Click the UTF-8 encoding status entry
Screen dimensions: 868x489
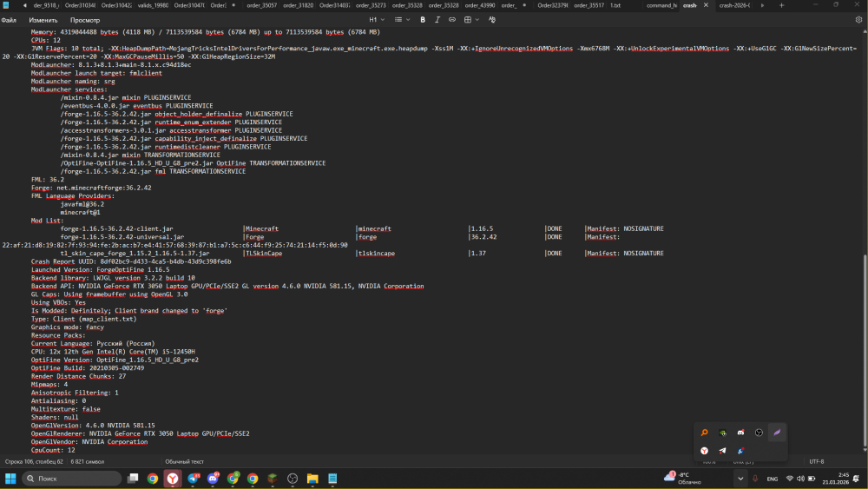tap(817, 461)
